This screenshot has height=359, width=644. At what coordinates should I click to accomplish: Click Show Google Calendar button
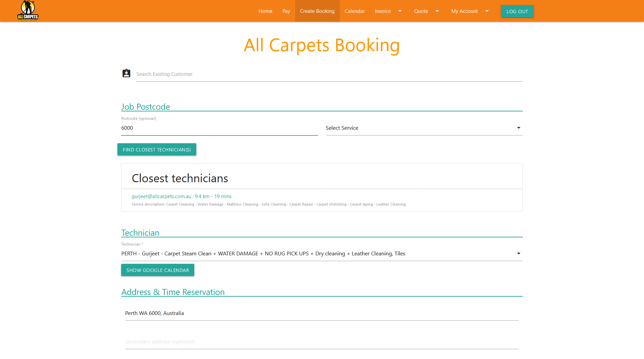(158, 270)
